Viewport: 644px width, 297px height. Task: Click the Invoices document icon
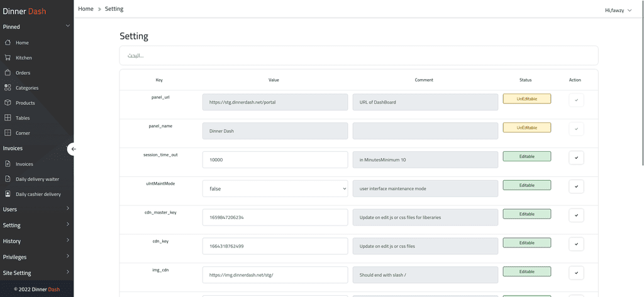8,164
